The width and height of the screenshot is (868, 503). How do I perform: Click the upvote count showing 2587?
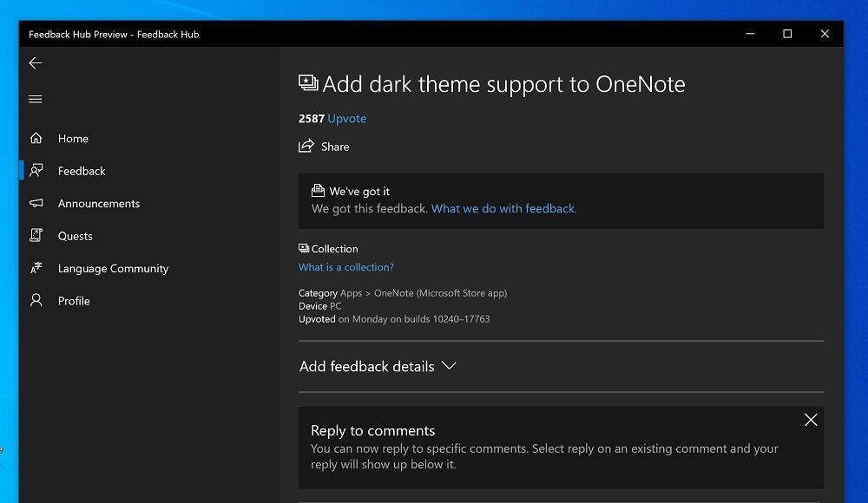(311, 118)
